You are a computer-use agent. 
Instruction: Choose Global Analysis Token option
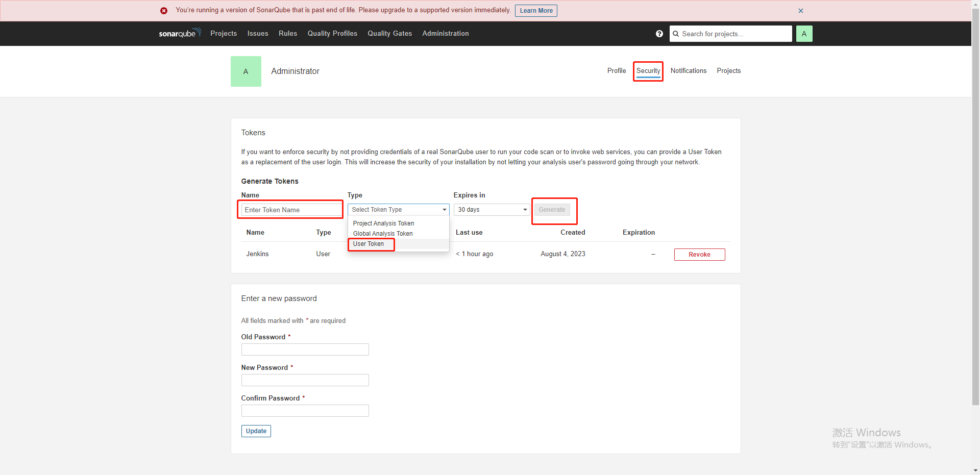(x=398, y=234)
